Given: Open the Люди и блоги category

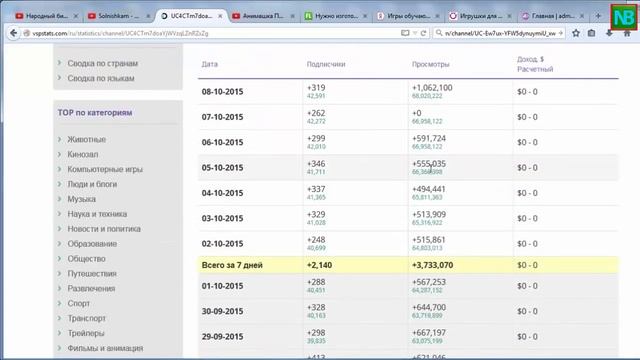Looking at the screenshot, I should tap(92, 184).
